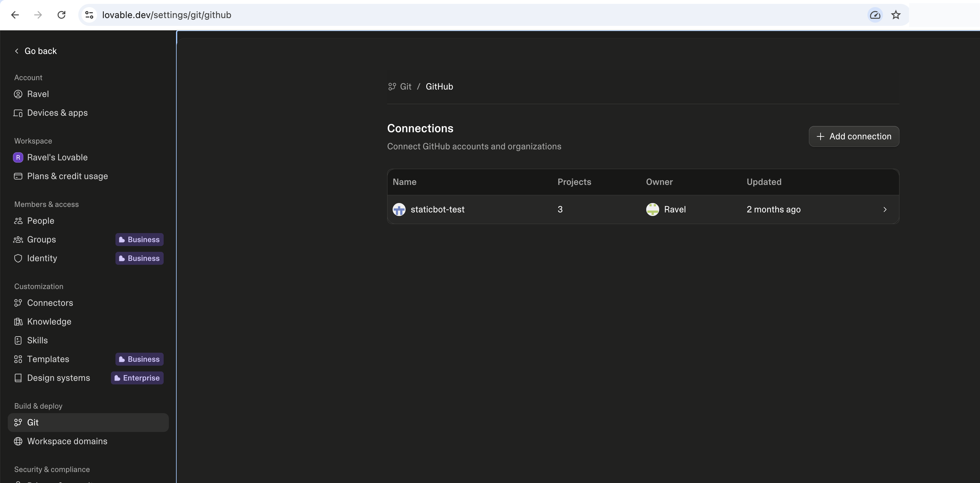This screenshot has height=483, width=980.
Task: Click the Projects column header
Action: tap(574, 182)
